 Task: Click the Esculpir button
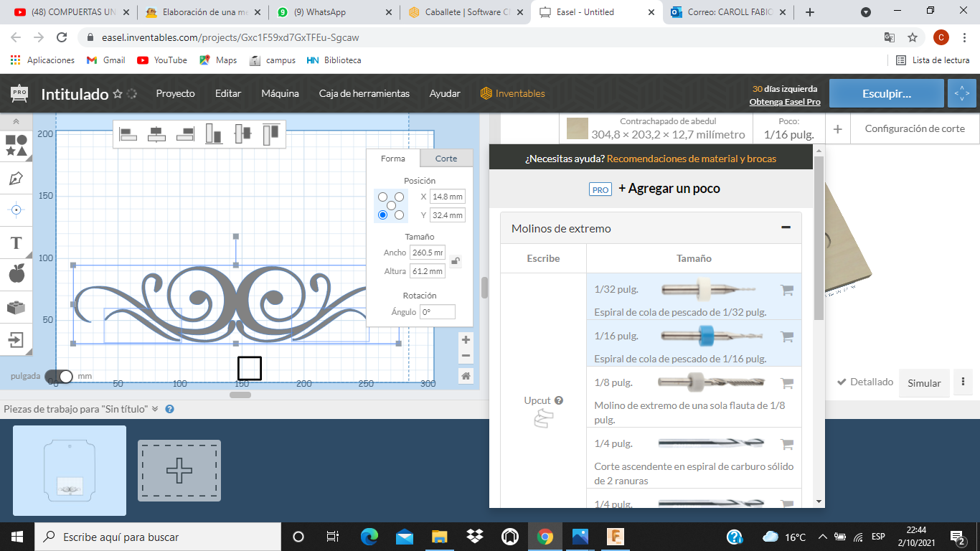click(887, 93)
